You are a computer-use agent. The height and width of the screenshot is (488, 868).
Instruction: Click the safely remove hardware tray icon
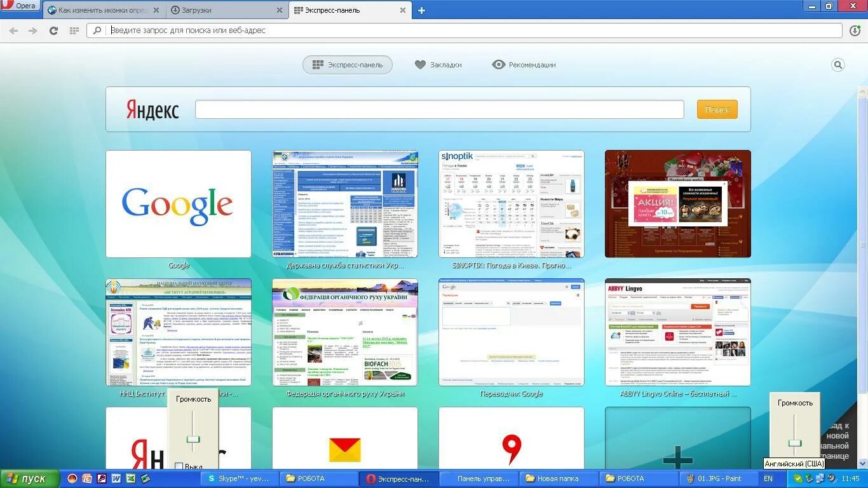809,478
